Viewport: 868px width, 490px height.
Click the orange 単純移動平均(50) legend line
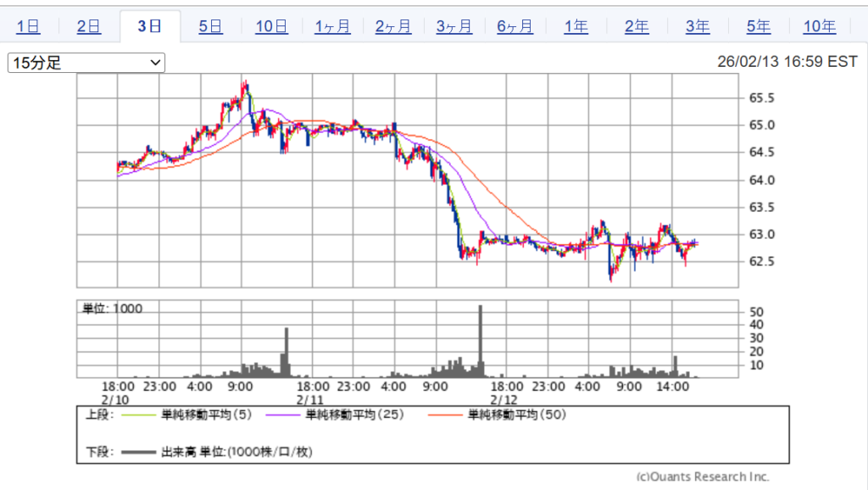(443, 415)
